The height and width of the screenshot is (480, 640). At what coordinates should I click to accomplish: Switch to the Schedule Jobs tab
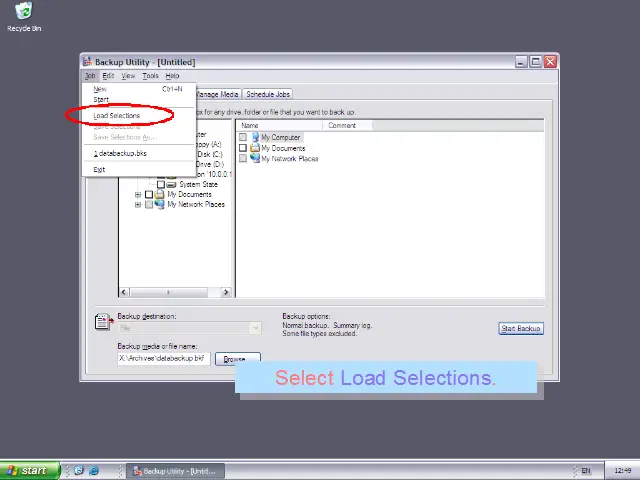(267, 94)
